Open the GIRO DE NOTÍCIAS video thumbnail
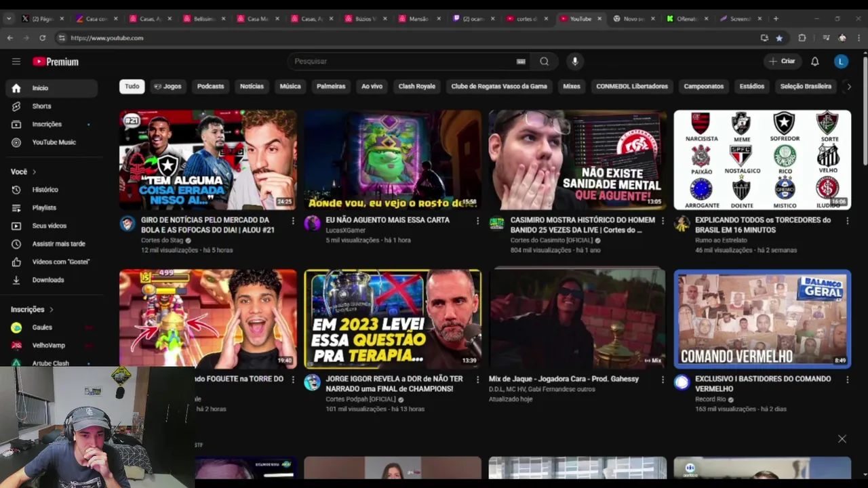The width and height of the screenshot is (868, 488). click(x=208, y=160)
